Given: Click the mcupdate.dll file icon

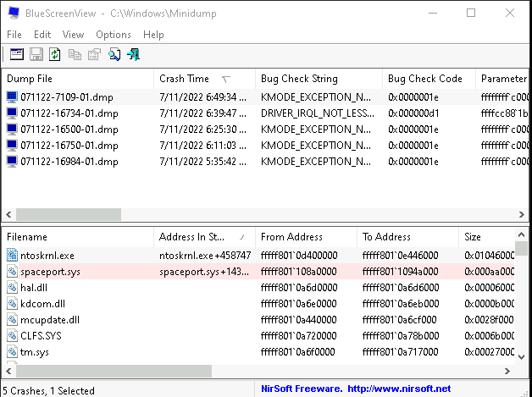Looking at the screenshot, I should 12,319.
